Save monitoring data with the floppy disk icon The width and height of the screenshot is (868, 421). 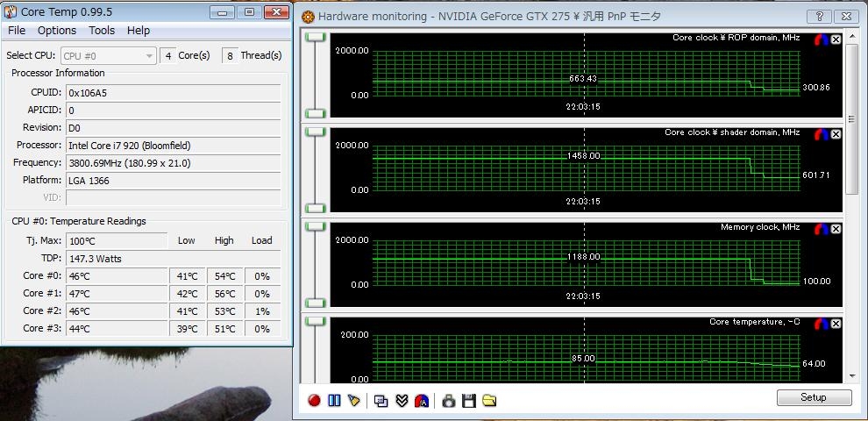[x=469, y=400]
